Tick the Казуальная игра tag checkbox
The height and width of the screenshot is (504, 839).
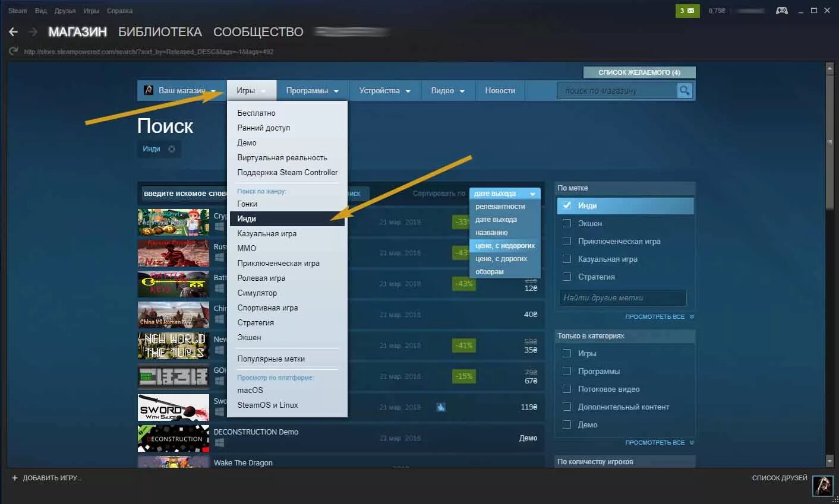pyautogui.click(x=567, y=259)
